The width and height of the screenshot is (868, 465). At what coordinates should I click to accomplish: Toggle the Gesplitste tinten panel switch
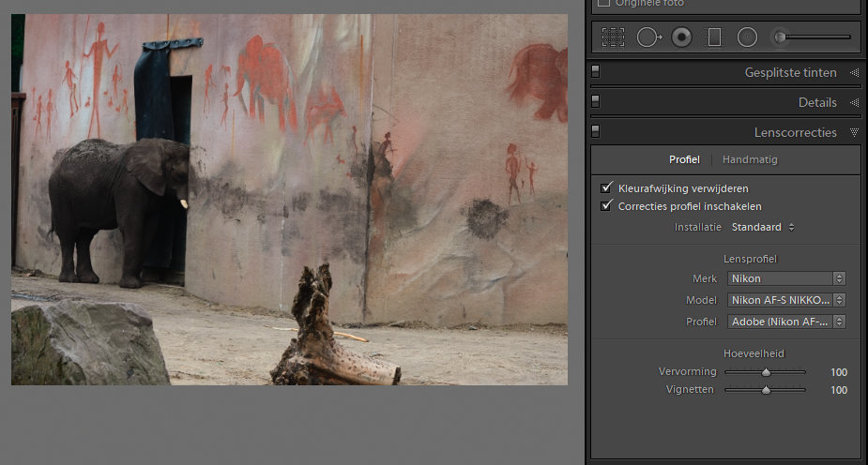pos(596,72)
